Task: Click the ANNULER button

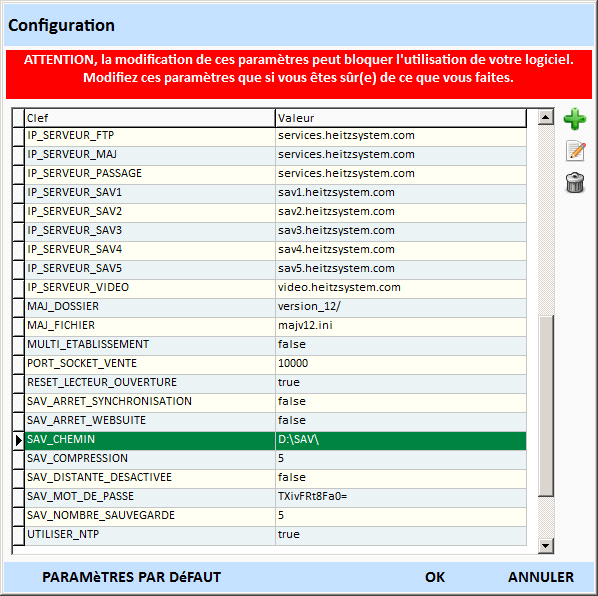Action: pos(541,577)
